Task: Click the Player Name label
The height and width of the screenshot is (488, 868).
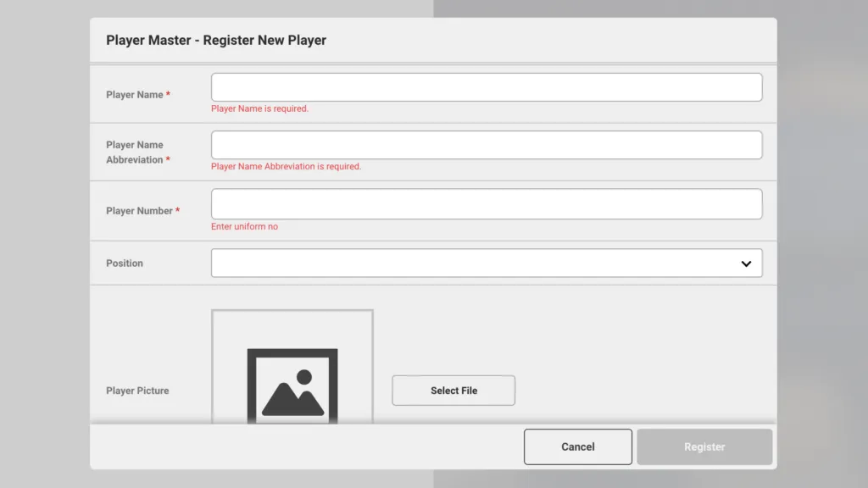Action: coord(138,95)
